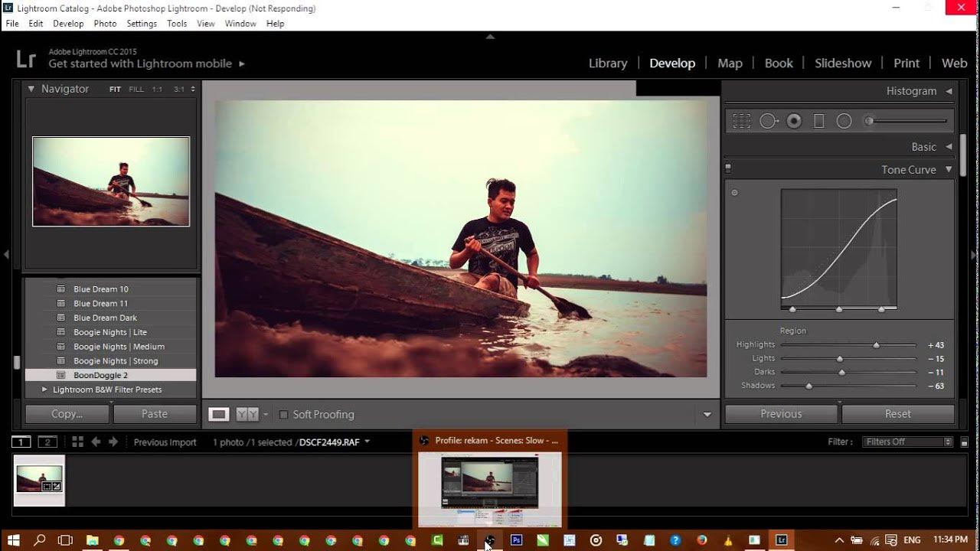Expand the Histogram panel
Viewport: 980px width, 551px height.
coord(949,91)
